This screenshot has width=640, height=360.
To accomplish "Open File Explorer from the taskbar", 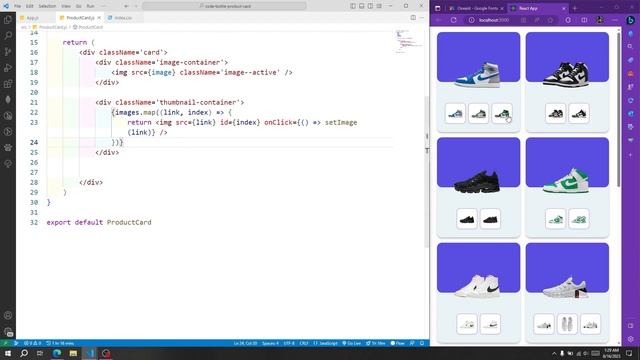I will click(73, 353).
